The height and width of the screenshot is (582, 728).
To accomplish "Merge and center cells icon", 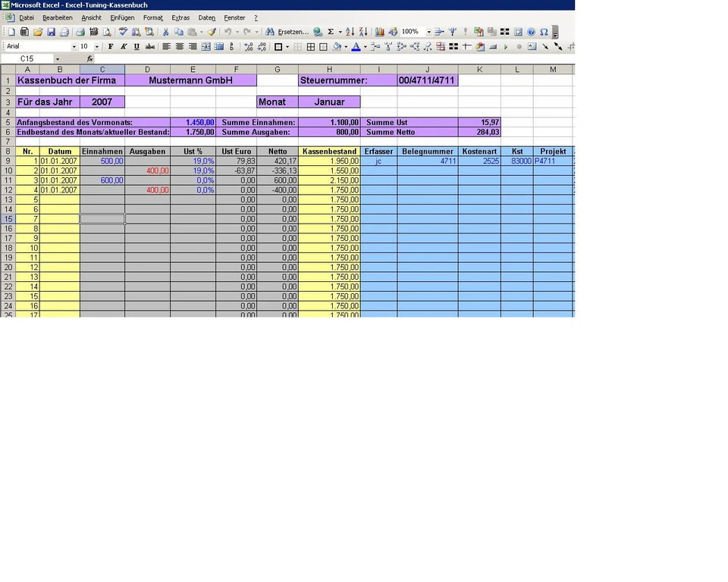I will [206, 46].
